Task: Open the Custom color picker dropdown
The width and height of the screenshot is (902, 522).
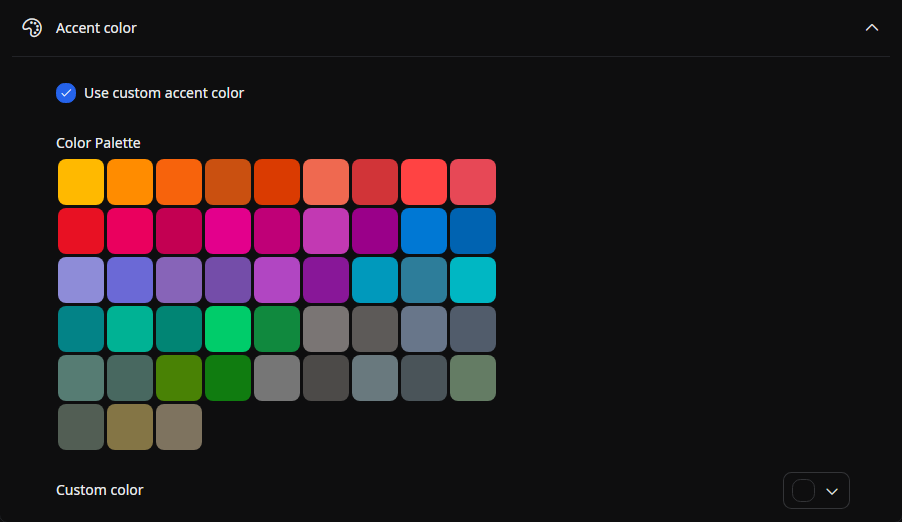Action: (816, 490)
